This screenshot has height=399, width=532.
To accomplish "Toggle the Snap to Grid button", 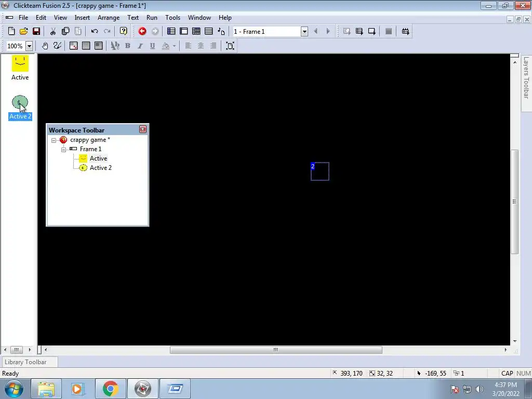I will tap(98, 46).
